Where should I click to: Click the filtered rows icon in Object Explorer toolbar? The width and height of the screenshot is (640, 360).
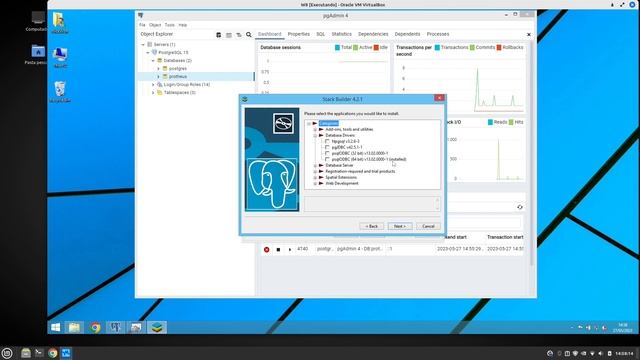[x=239, y=35]
